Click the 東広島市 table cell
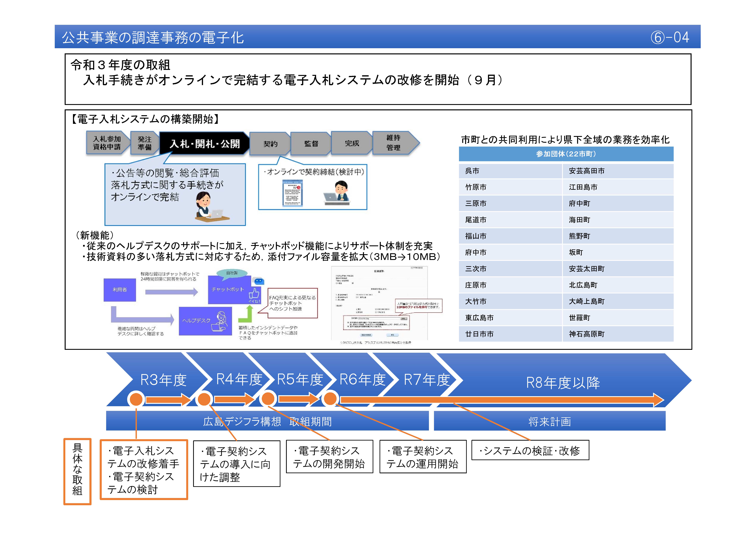 pos(510,318)
